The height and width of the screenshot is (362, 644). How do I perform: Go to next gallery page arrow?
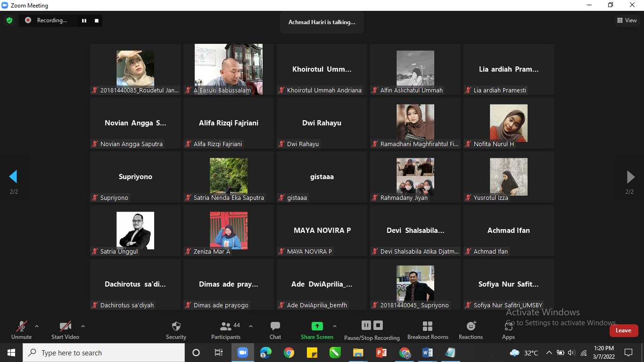coord(630,177)
